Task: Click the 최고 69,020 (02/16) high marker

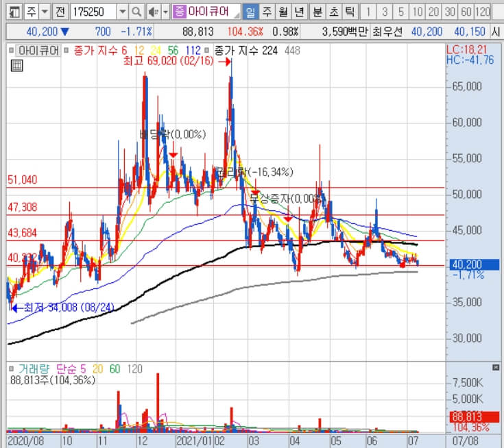Action: pos(177,61)
